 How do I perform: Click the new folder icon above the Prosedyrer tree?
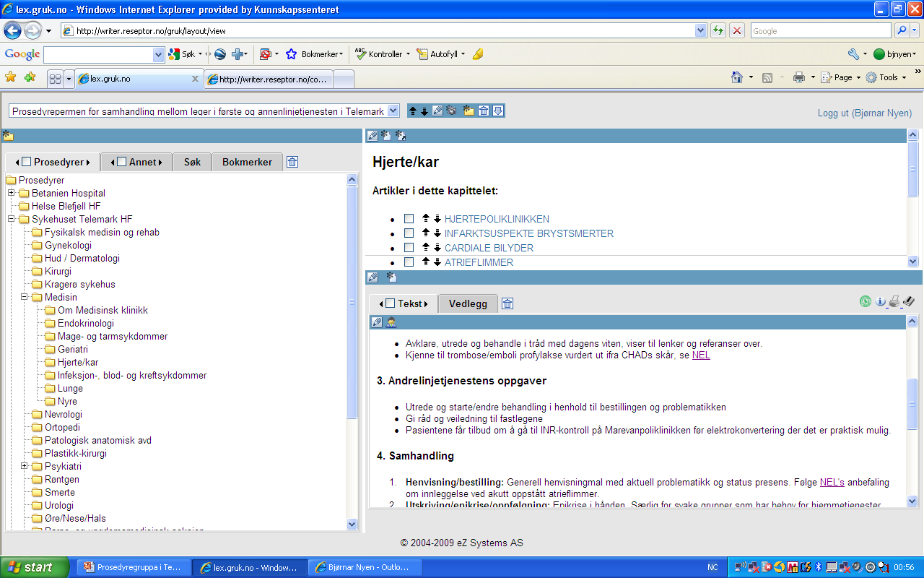(x=8, y=135)
